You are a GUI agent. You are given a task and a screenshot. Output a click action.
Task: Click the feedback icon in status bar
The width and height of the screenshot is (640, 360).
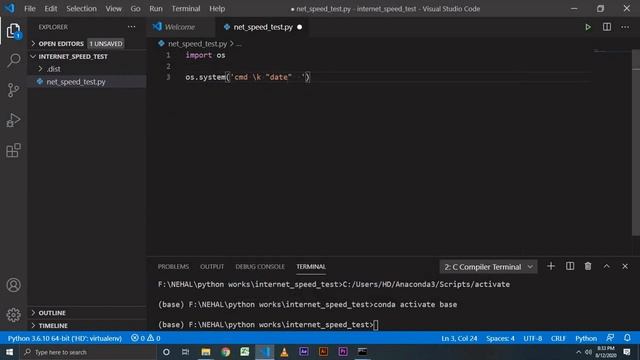pos(610,338)
